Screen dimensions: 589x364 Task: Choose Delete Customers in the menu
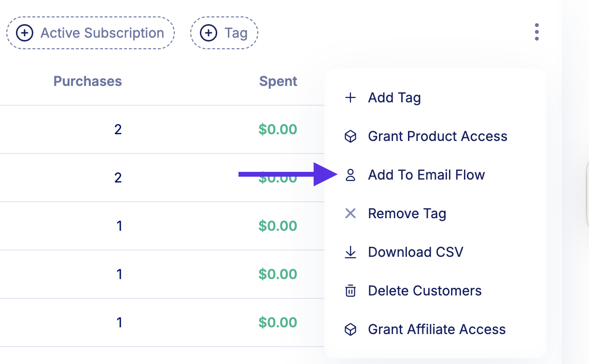click(x=425, y=291)
